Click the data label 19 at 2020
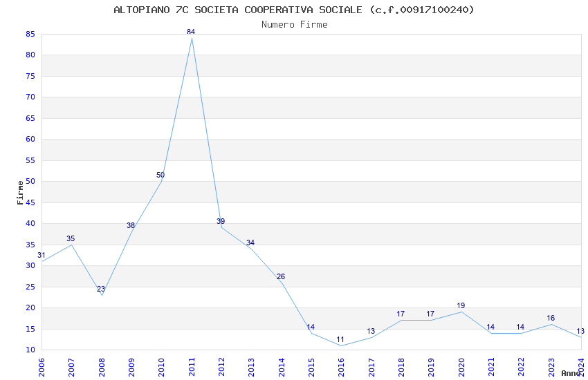588x380 pixels. point(461,305)
